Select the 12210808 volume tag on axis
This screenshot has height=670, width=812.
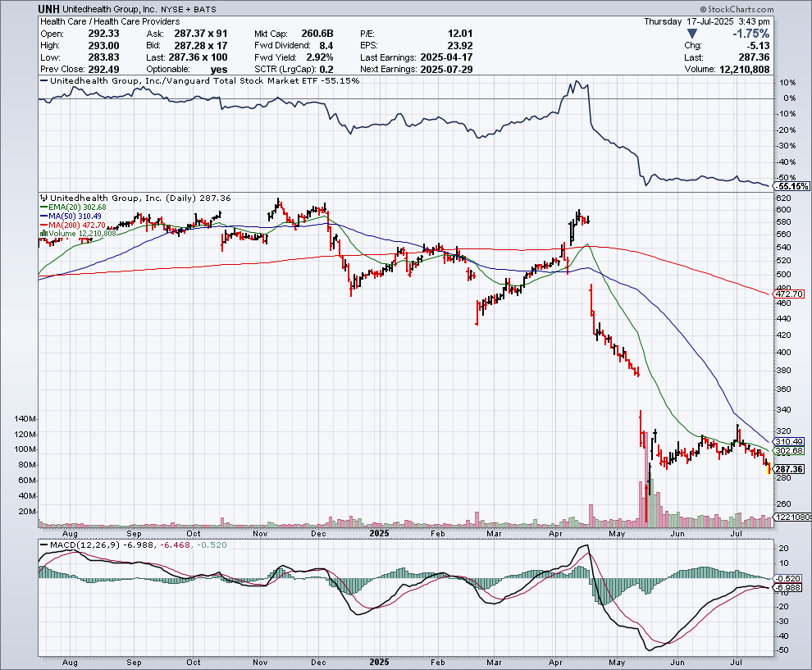(792, 517)
